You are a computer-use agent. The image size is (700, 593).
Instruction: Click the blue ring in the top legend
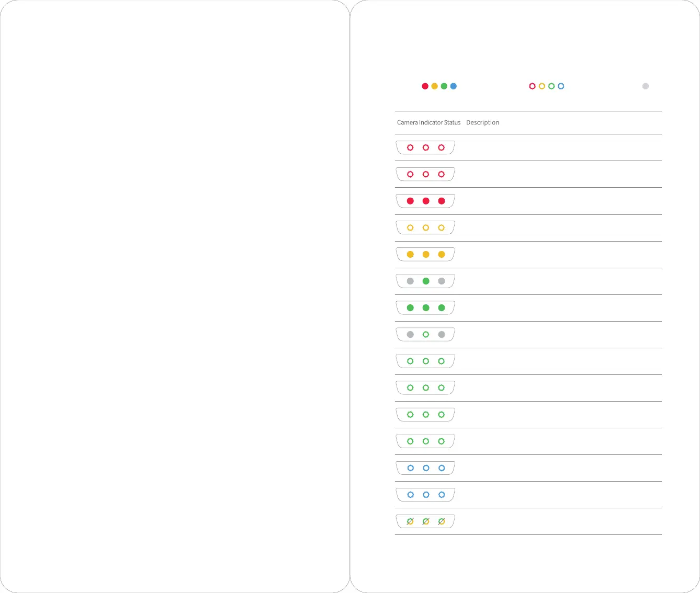pos(560,86)
